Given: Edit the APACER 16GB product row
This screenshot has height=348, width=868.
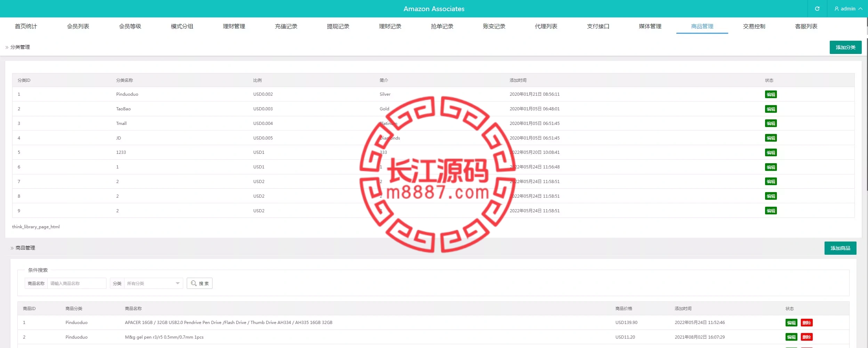Looking at the screenshot, I should [791, 323].
